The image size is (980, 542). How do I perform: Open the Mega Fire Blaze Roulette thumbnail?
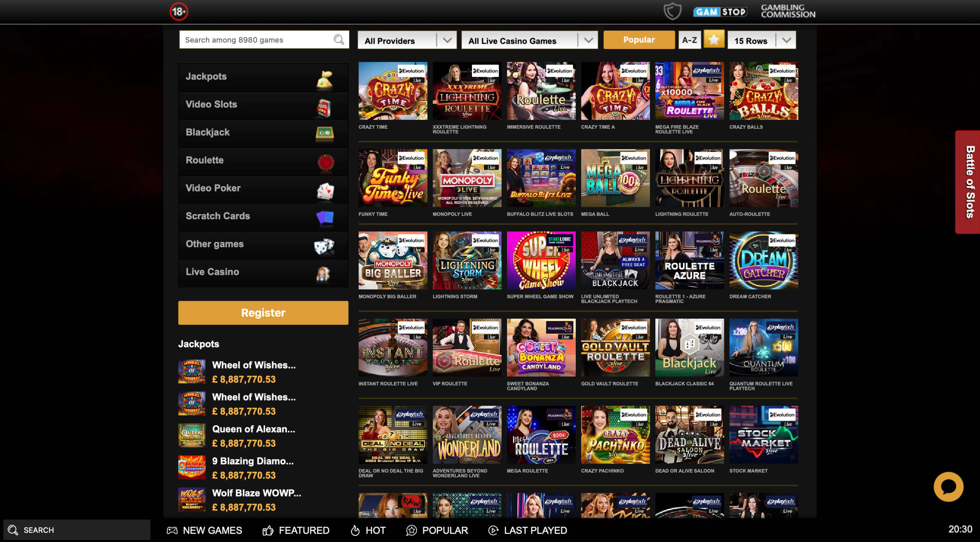pyautogui.click(x=689, y=91)
